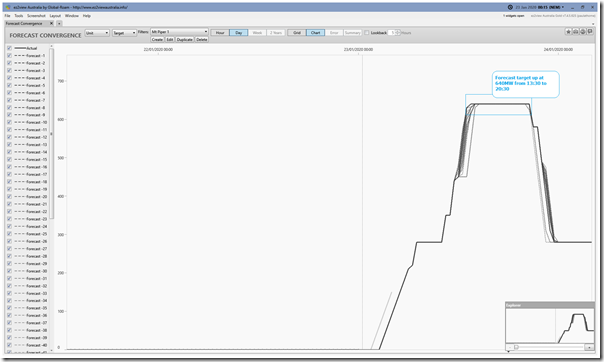Expand the Mt Piper 1 filter dropdown
Image resolution: width=604 pixels, height=362 pixels.
(179, 32)
